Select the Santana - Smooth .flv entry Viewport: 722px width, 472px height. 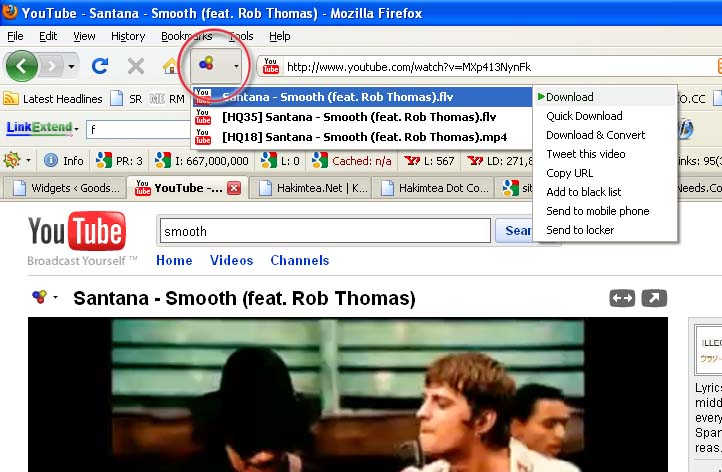point(362,97)
